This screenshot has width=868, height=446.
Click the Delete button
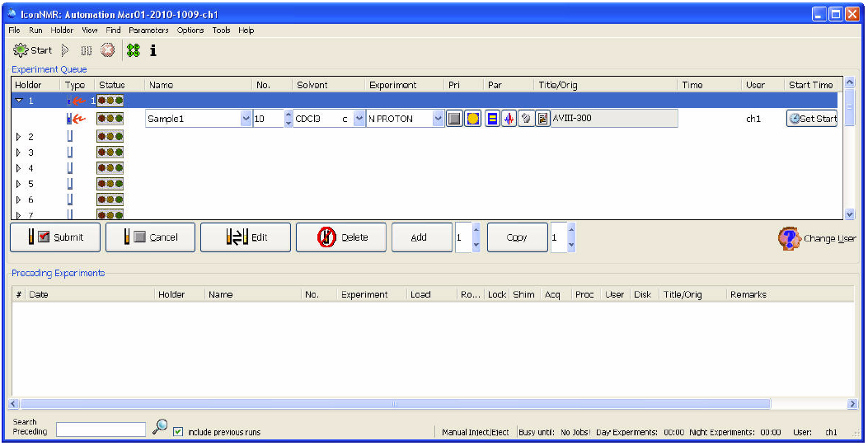[341, 237]
